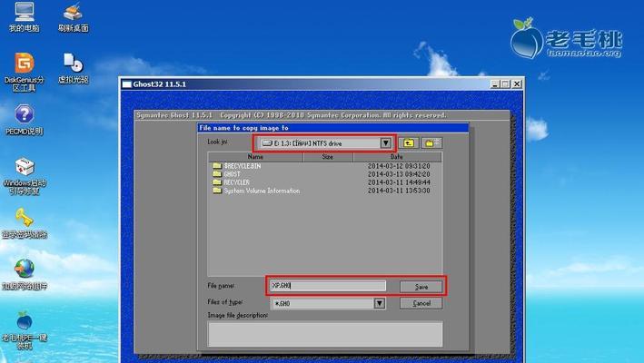Create a new folder icon button
The width and height of the screenshot is (644, 363).
pos(431,142)
